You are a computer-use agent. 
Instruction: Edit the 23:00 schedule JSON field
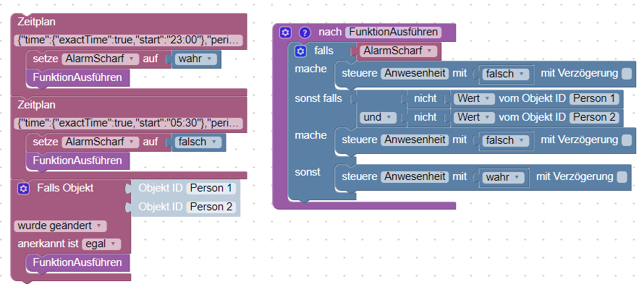129,40
